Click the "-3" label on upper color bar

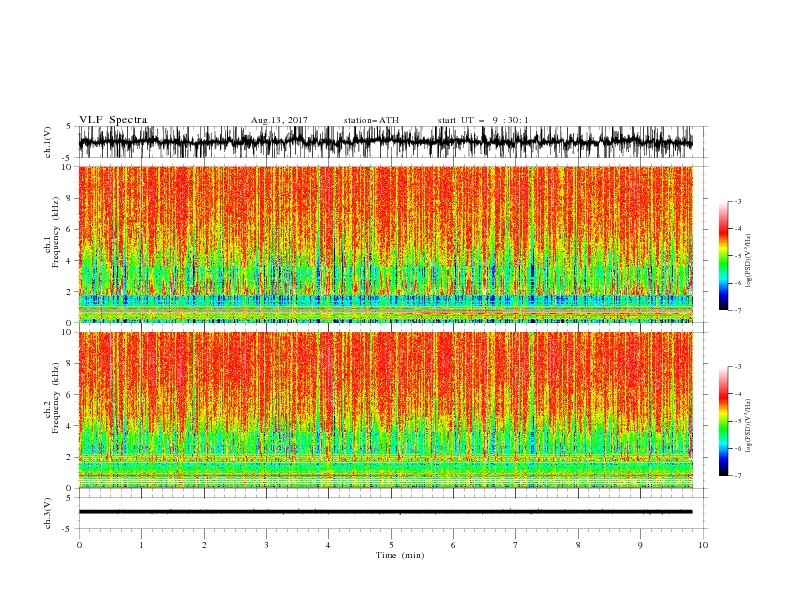coord(737,201)
